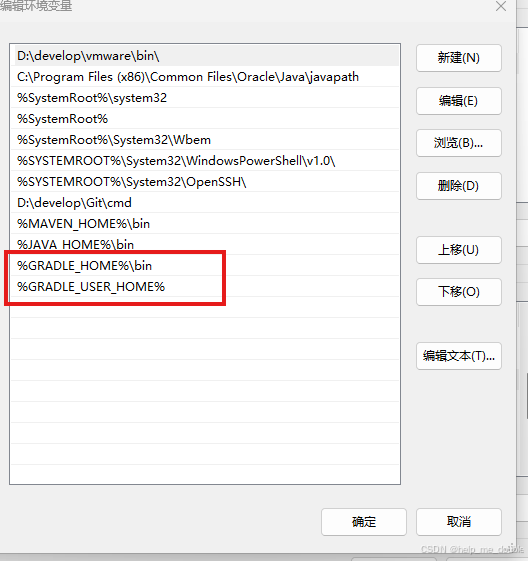Cancel with the 取消 button
Screen dimensions: 528x561
[459, 522]
